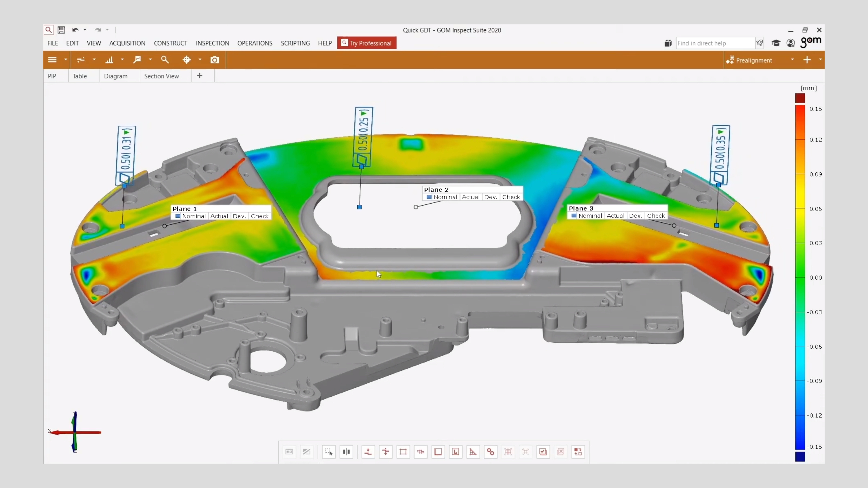Open the Prealignment dropdown

tap(792, 60)
